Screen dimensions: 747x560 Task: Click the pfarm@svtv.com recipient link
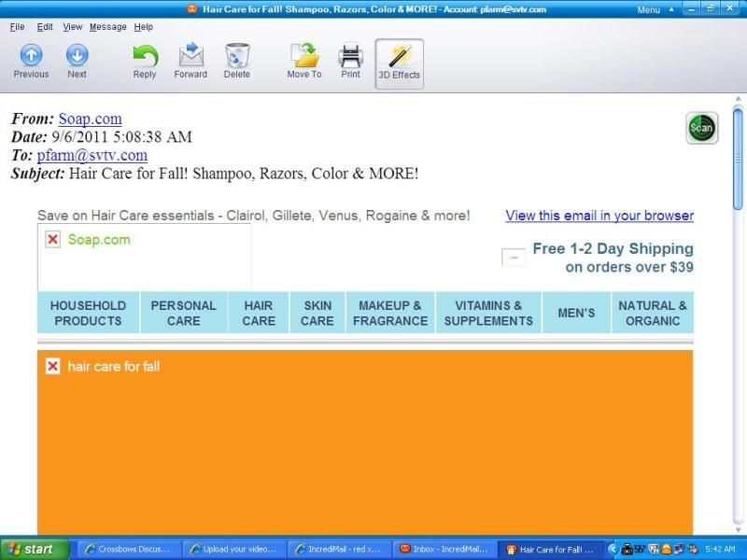[92, 155]
